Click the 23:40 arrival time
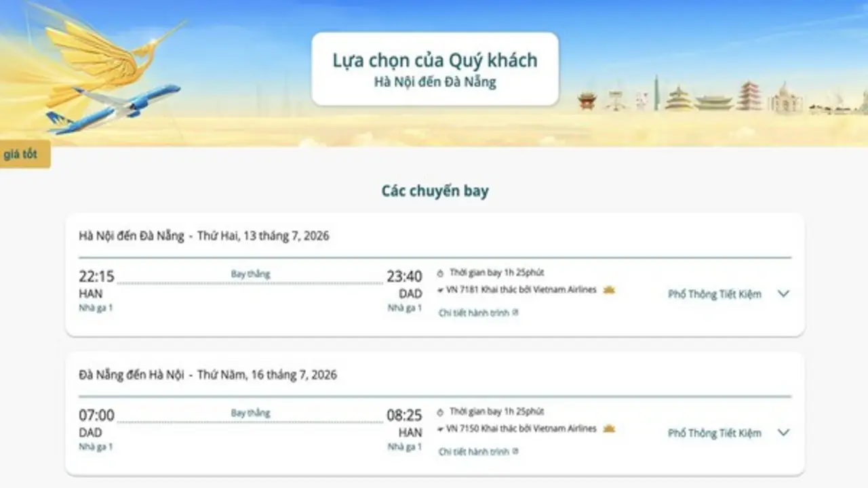Image resolution: width=868 pixels, height=488 pixels. [404, 277]
